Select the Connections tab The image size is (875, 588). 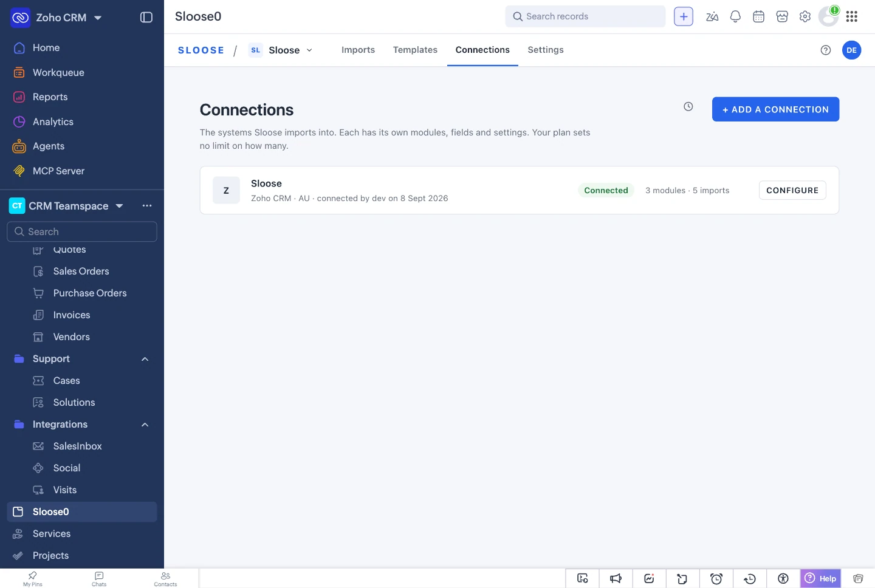pos(482,50)
